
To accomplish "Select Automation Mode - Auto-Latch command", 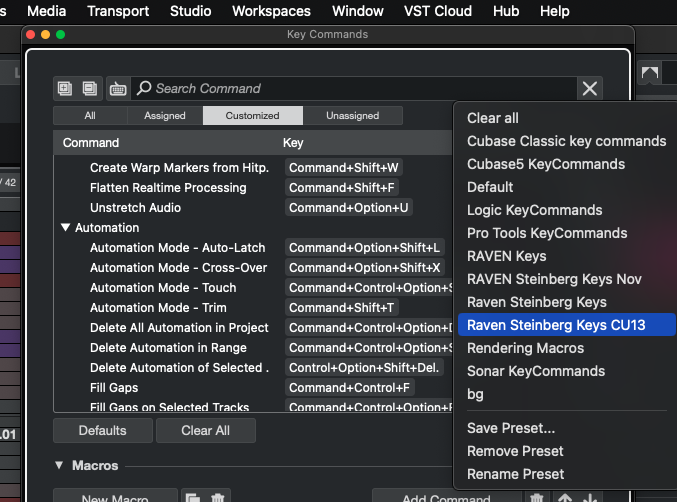I will 177,248.
